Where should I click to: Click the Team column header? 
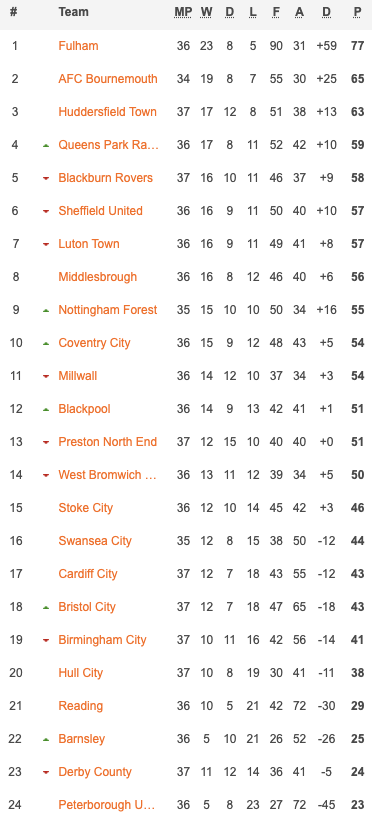pyautogui.click(x=73, y=12)
